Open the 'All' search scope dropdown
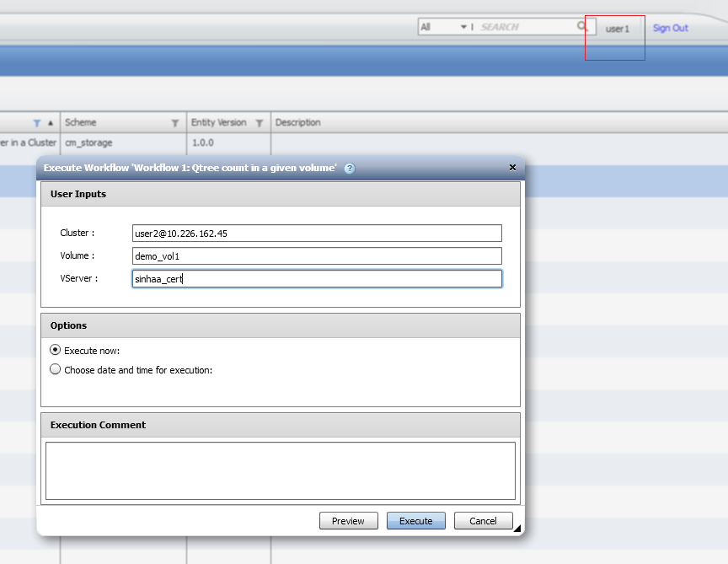The image size is (728, 564). (444, 27)
